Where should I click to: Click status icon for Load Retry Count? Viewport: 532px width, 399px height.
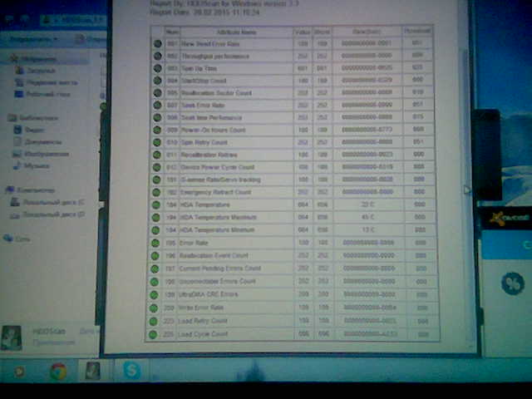[x=153, y=322]
